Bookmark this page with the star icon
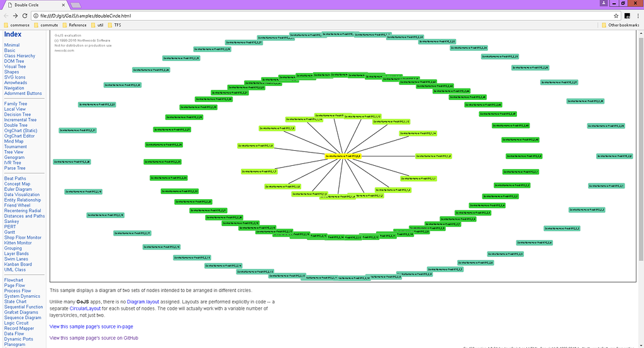This screenshot has width=644, height=348. click(616, 15)
